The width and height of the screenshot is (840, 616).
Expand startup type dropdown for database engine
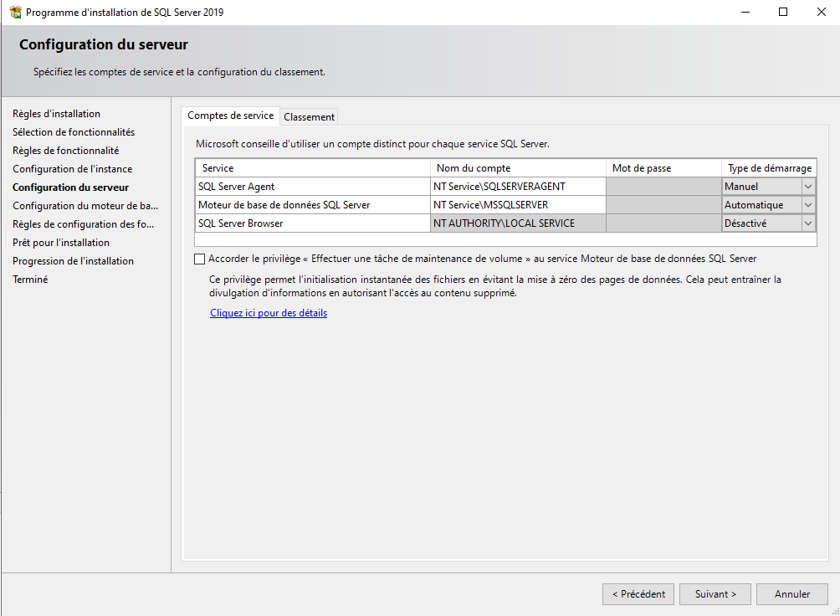pyautogui.click(x=808, y=205)
